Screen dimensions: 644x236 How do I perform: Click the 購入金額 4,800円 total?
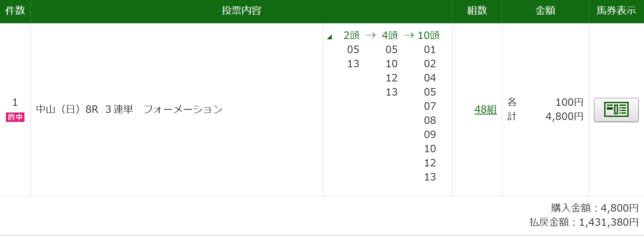pos(594,208)
